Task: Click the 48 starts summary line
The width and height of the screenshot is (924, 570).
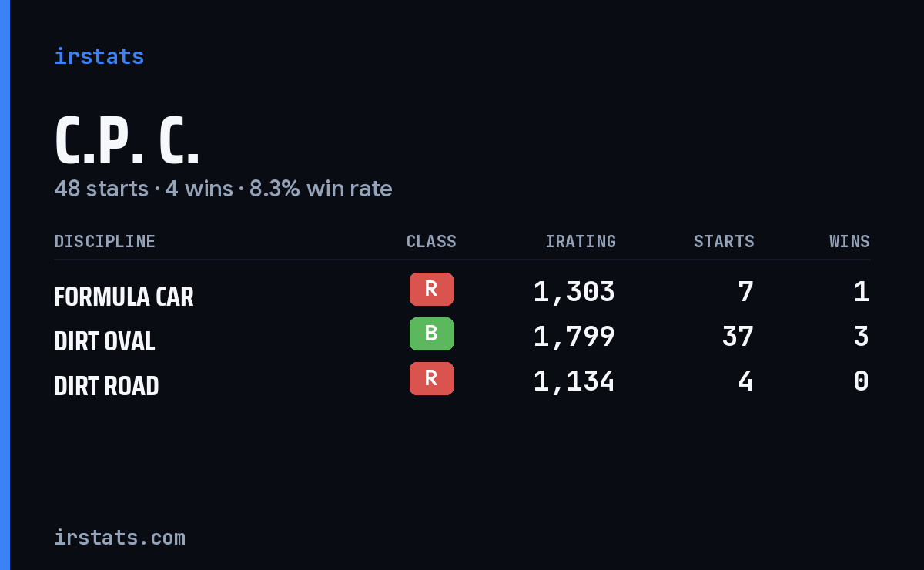Action: [223, 189]
